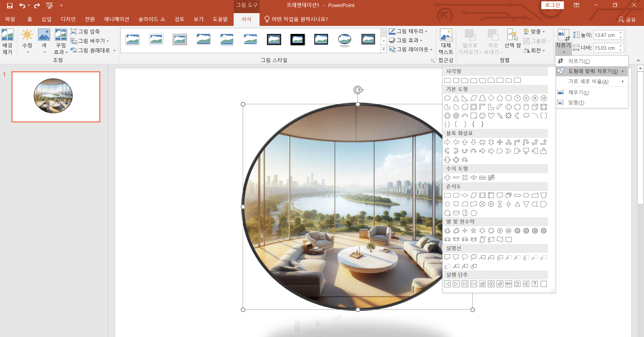The height and width of the screenshot is (337, 644).
Task: Increase the 높이 height spinner value
Action: click(x=621, y=33)
